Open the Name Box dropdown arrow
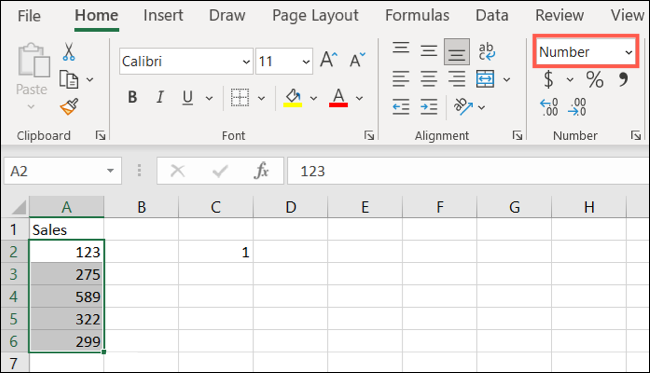The height and width of the screenshot is (373, 650). pos(110,171)
